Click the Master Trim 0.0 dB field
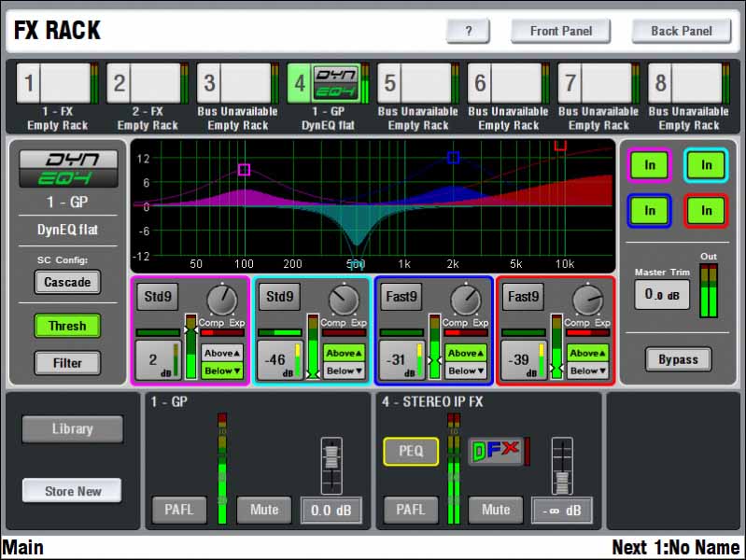 (x=661, y=295)
